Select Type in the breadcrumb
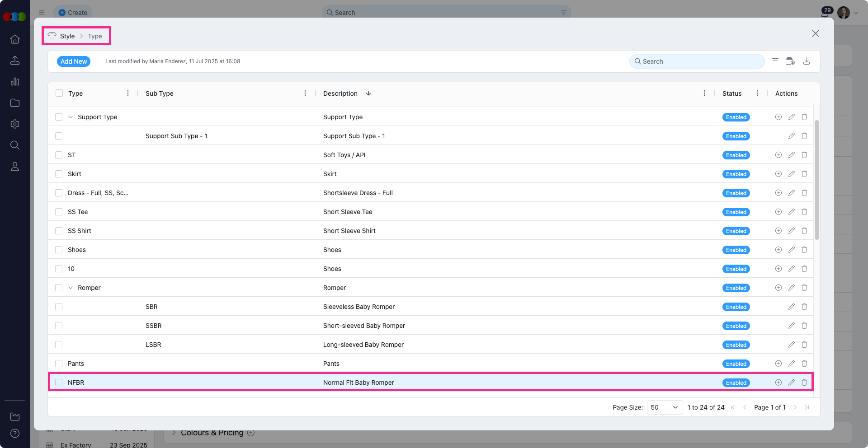Viewport: 868px width, 448px height. pyautogui.click(x=95, y=36)
